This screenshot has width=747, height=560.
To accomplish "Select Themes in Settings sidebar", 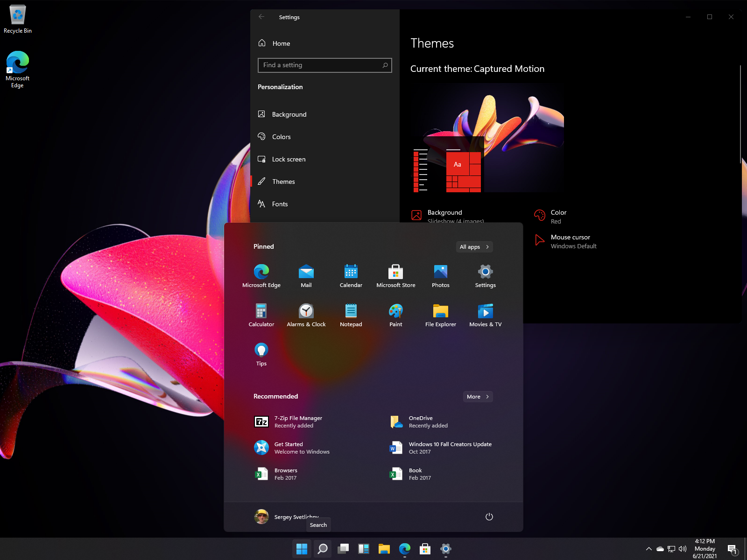I will point(325,182).
